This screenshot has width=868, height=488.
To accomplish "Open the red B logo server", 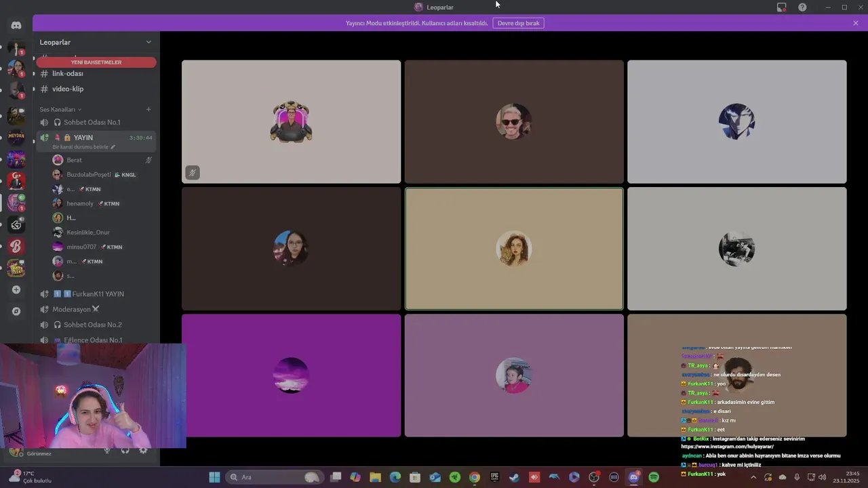I will click(16, 246).
